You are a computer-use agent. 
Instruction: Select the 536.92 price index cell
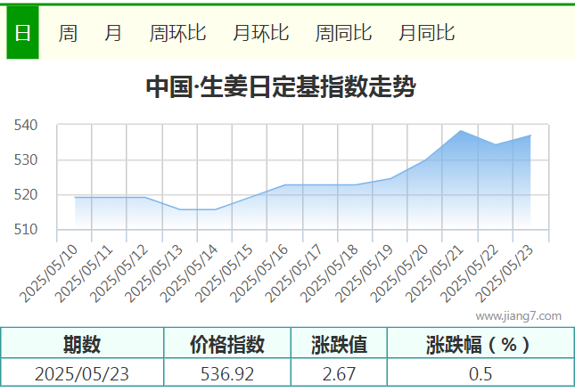227,374
